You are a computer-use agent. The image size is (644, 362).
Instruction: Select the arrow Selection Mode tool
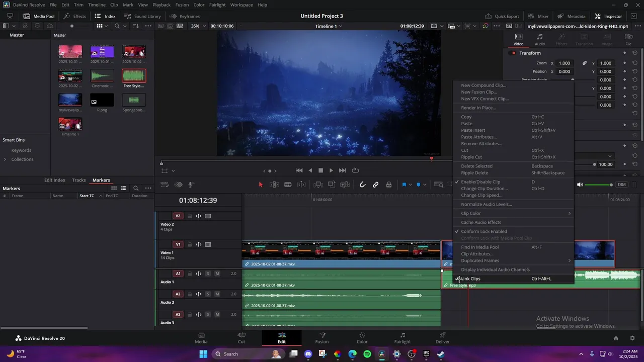point(261,185)
